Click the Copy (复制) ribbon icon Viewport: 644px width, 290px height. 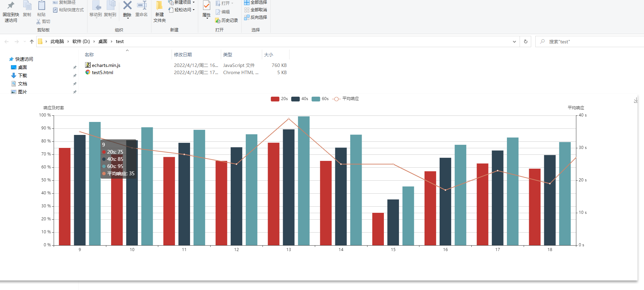coord(27,5)
